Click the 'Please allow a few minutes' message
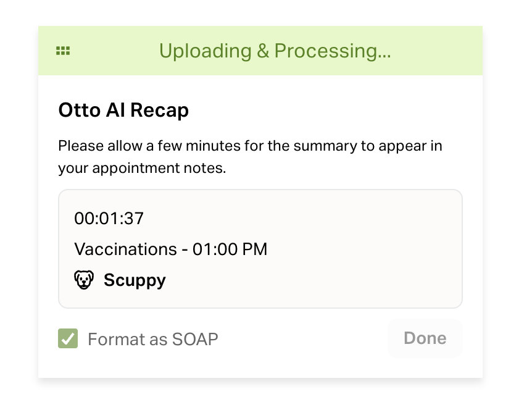 click(250, 157)
